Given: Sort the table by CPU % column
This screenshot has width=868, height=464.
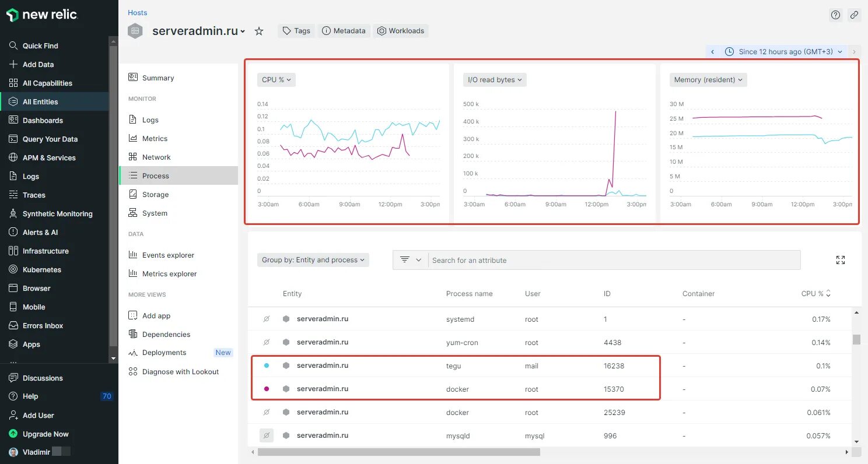Looking at the screenshot, I should [x=815, y=294].
